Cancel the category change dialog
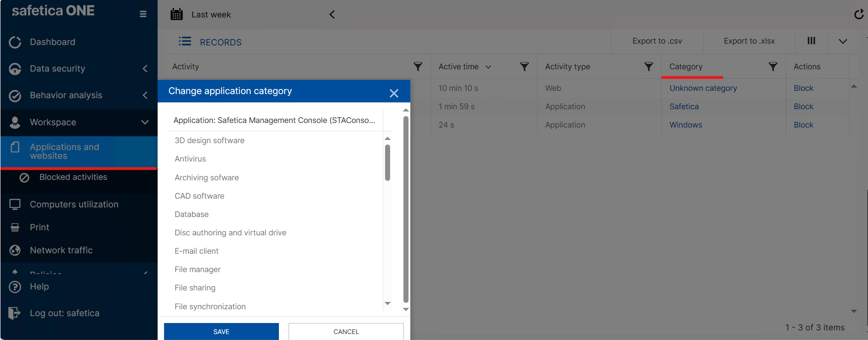The image size is (868, 340). pos(346,331)
